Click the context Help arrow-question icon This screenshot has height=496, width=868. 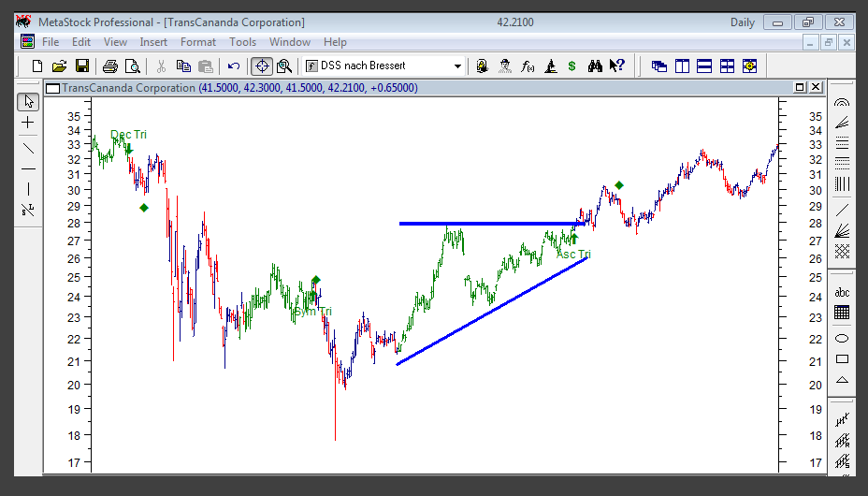point(616,66)
